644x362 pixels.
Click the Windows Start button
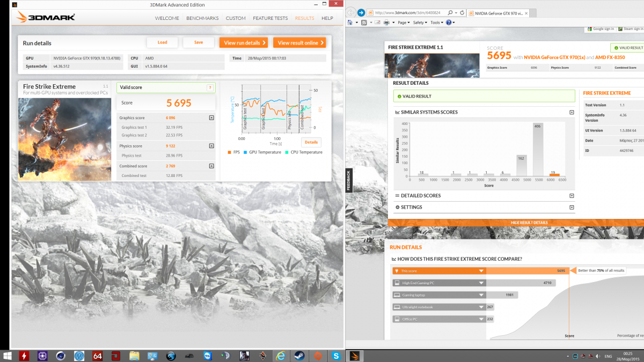point(7,356)
